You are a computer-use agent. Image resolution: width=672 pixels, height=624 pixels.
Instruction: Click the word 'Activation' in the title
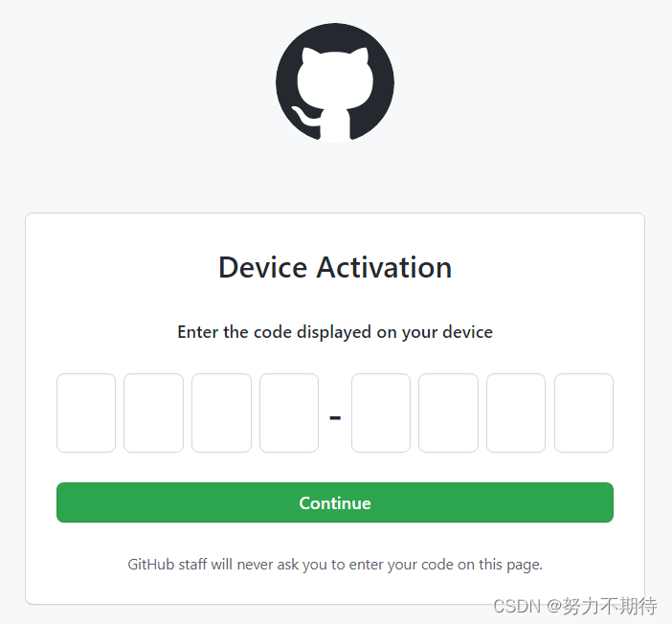point(384,267)
